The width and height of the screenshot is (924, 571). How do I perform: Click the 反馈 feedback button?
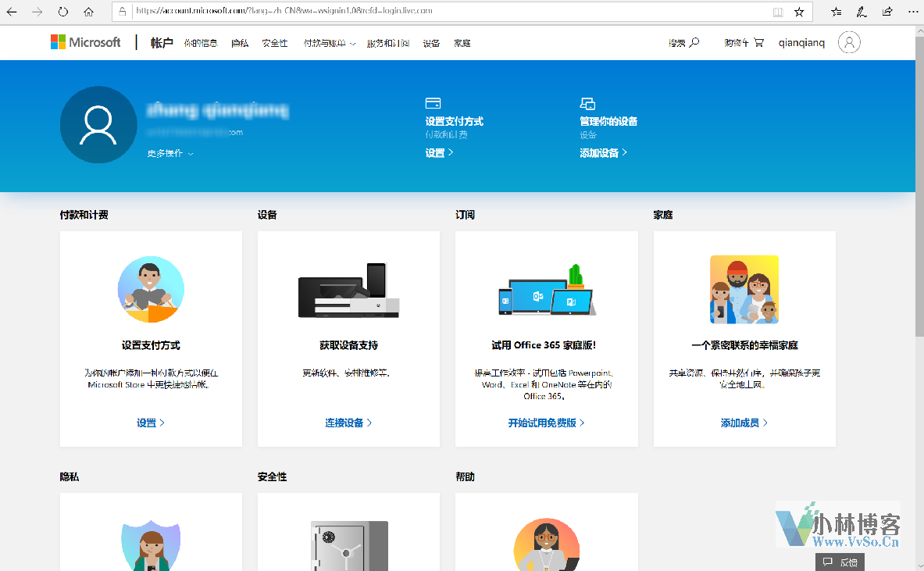point(840,562)
